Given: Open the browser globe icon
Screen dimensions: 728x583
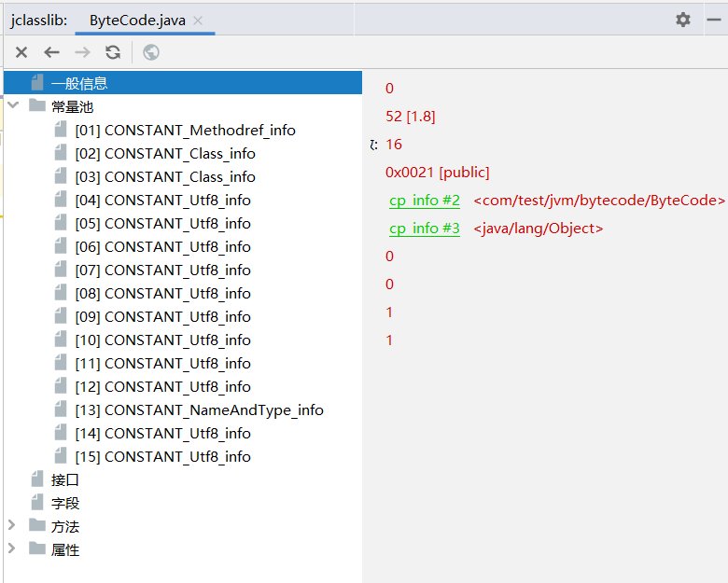Looking at the screenshot, I should pyautogui.click(x=151, y=52).
